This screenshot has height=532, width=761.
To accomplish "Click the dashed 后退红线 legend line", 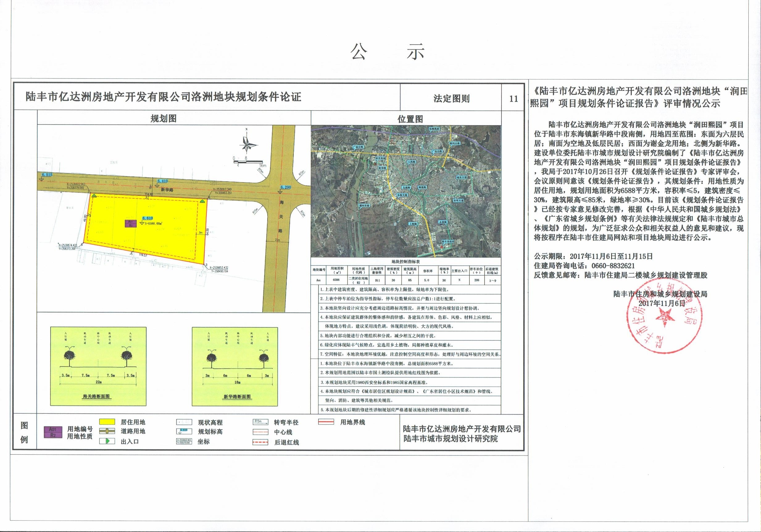I will coord(260,442).
